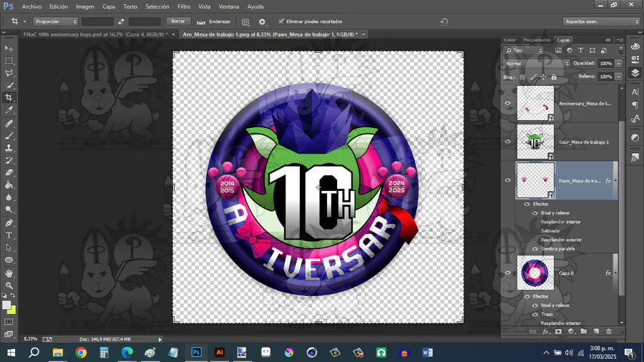Viewport: 644px width, 362px height.
Task: Switch to the Propiedades panel tab
Action: (x=536, y=40)
